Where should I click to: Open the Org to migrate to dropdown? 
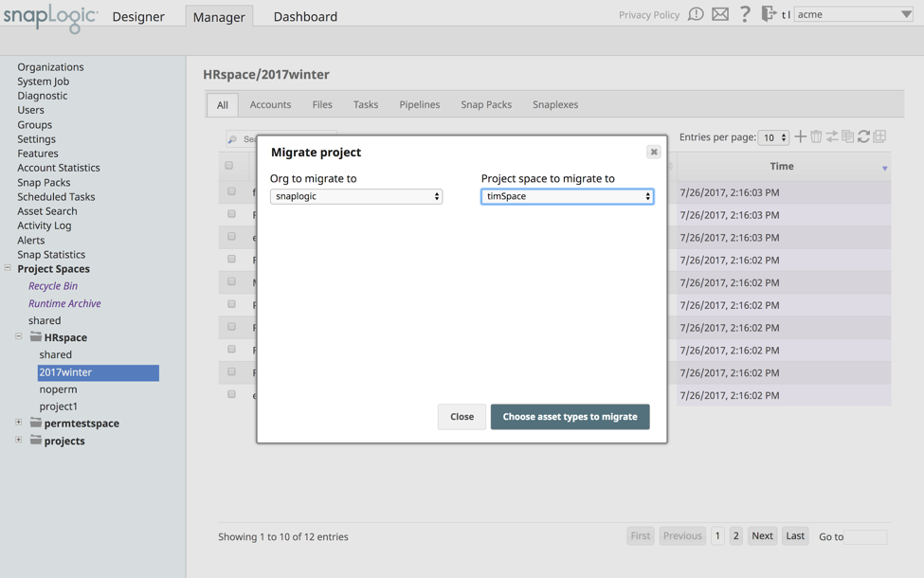click(x=356, y=196)
